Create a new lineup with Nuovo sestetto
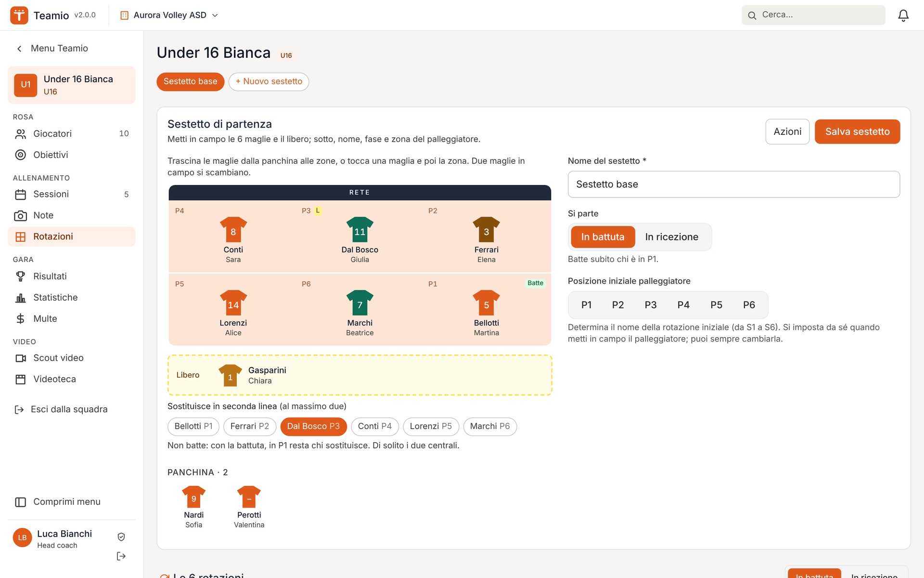Image resolution: width=924 pixels, height=578 pixels. pyautogui.click(x=269, y=81)
